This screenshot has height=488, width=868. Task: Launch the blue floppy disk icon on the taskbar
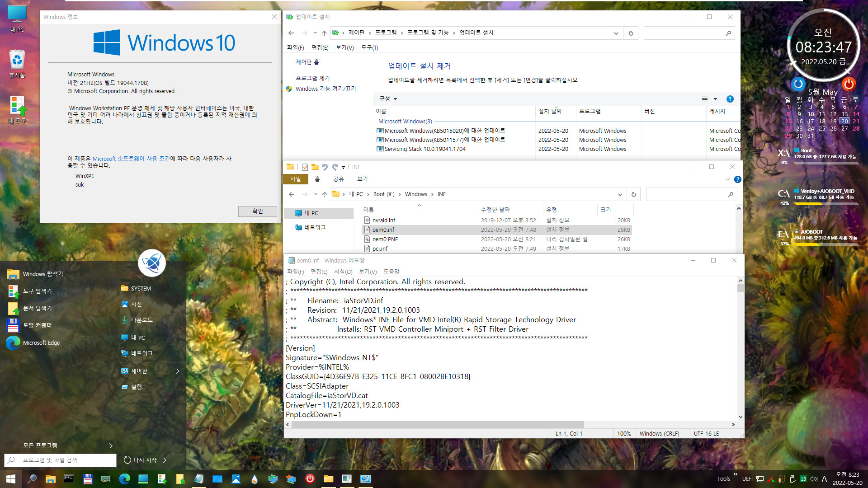pyautogui.click(x=88, y=479)
